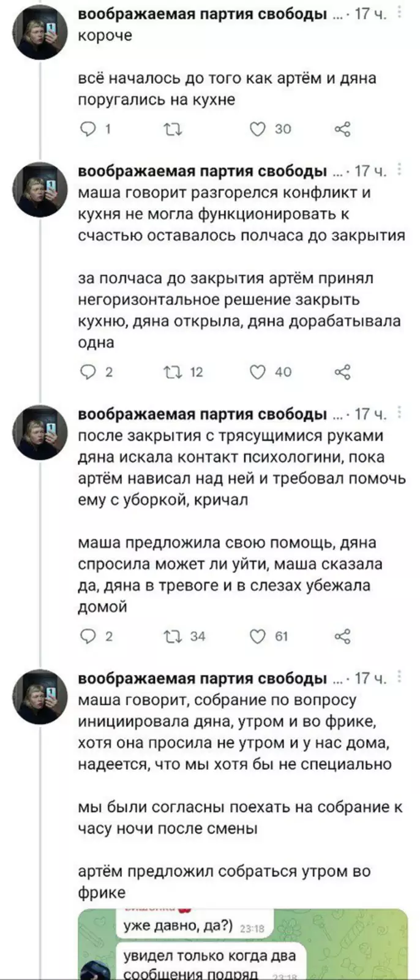
Task: Reply to the tweet with 34 retweets
Action: [x=89, y=636]
